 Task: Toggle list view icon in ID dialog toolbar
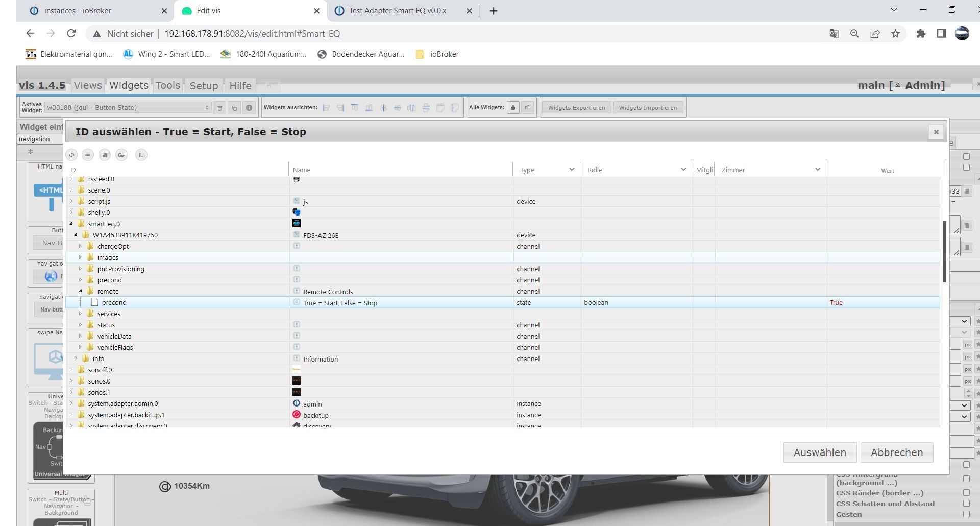point(88,155)
